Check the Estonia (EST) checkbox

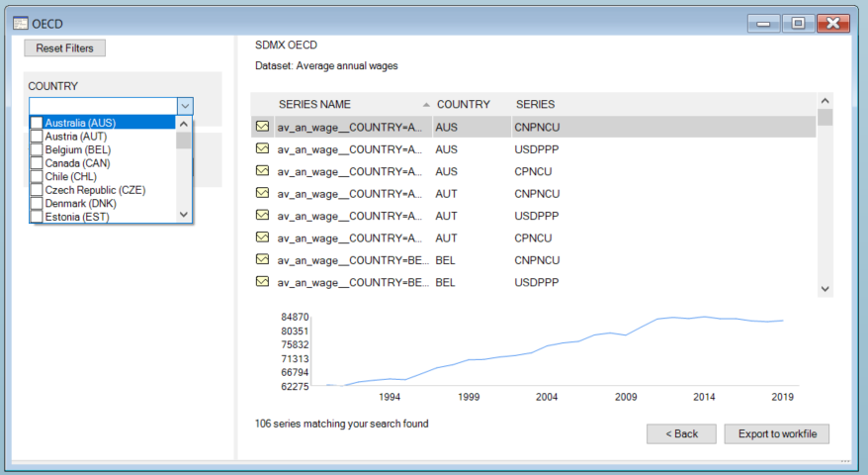(x=37, y=216)
